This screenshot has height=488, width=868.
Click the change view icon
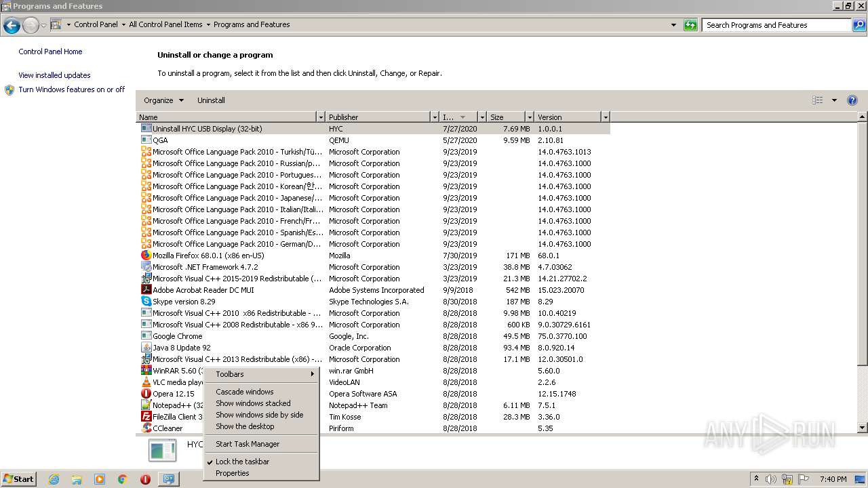(x=818, y=100)
